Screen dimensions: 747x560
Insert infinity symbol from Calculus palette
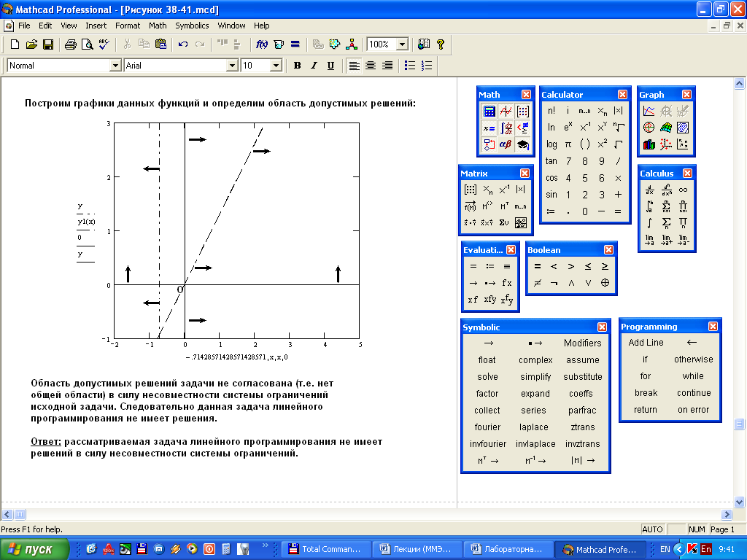tap(683, 190)
